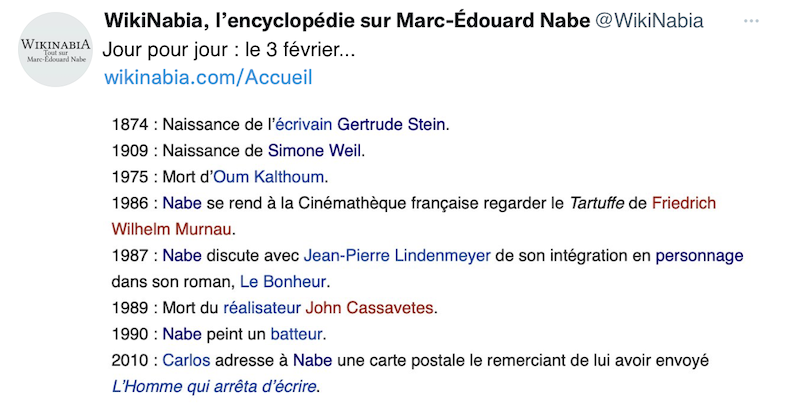Open the Simone Weil link
800x404 pixels.
click(x=314, y=151)
